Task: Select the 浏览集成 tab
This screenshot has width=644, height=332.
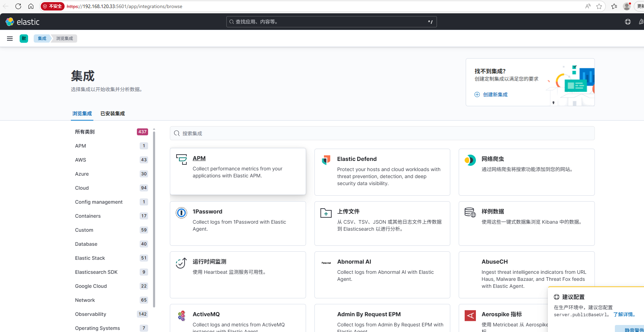Action: [x=82, y=113]
